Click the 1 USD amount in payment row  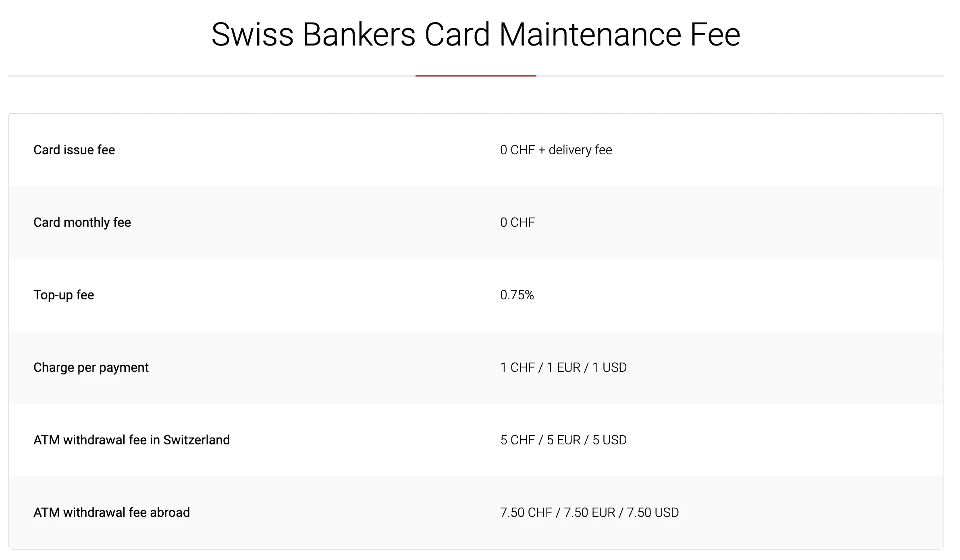click(609, 367)
